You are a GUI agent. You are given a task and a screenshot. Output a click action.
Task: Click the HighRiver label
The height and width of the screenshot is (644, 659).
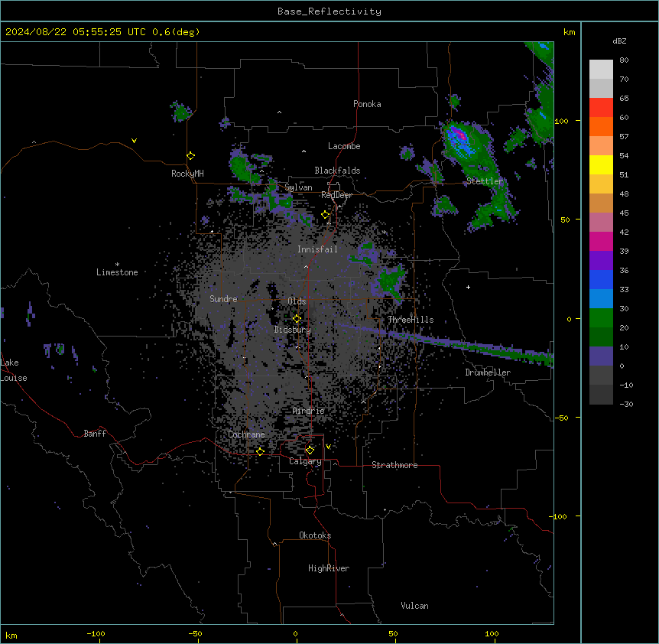329,568
